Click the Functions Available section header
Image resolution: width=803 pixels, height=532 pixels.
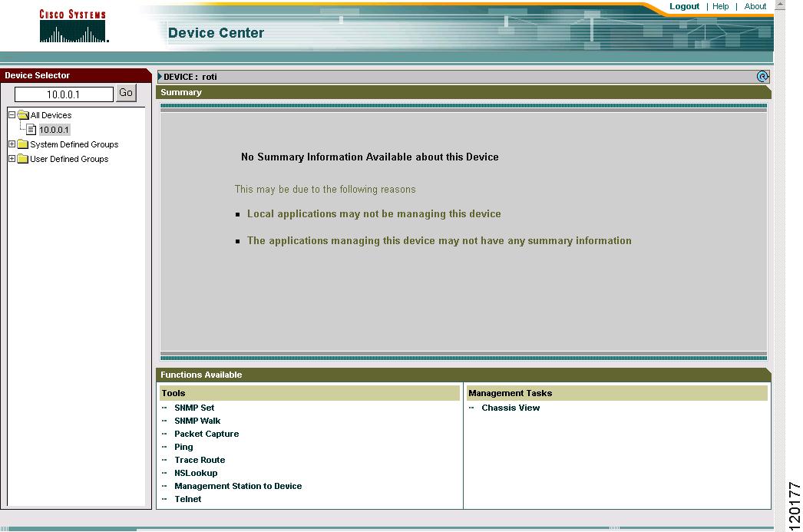(464, 375)
